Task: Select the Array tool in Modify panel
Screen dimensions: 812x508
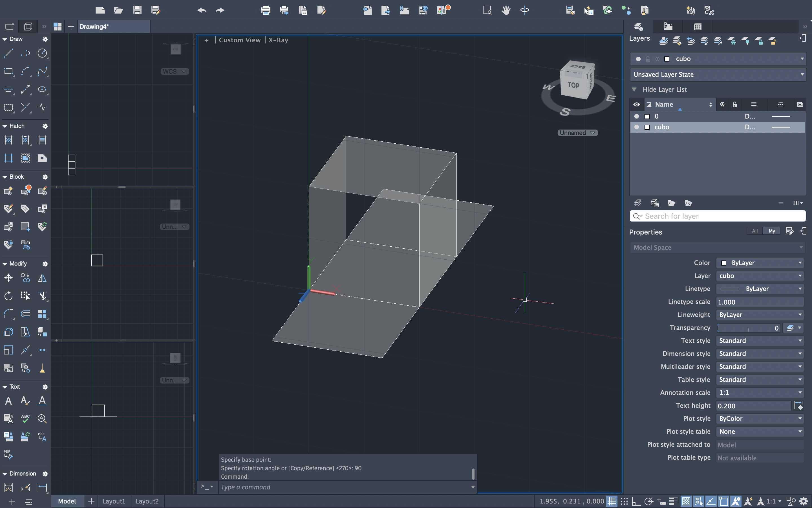Action: (42, 314)
